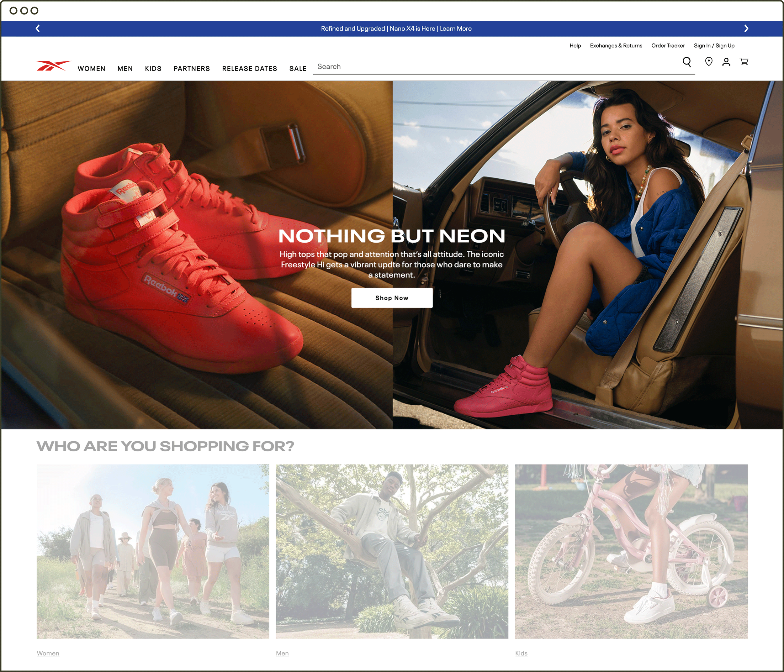Screen dimensions: 784x672
Task: Open the KIDS navigation menu
Action: pyautogui.click(x=153, y=68)
